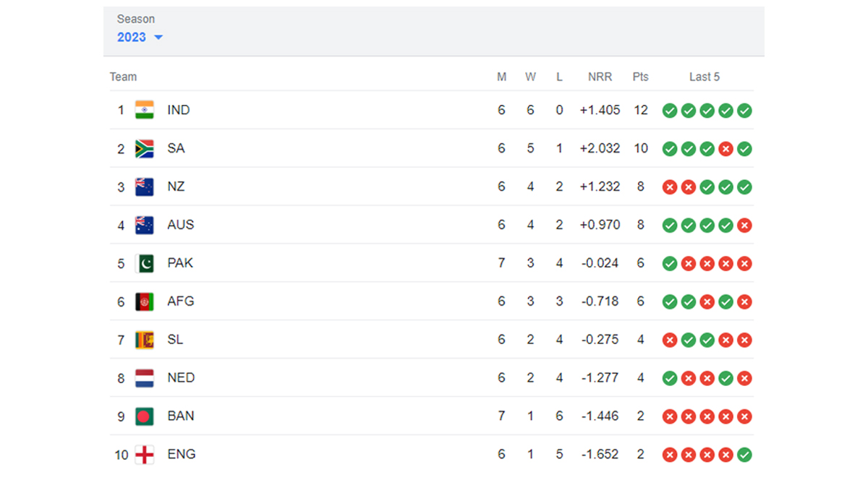
Task: Click the Bangladesh flag icon
Action: (x=145, y=416)
